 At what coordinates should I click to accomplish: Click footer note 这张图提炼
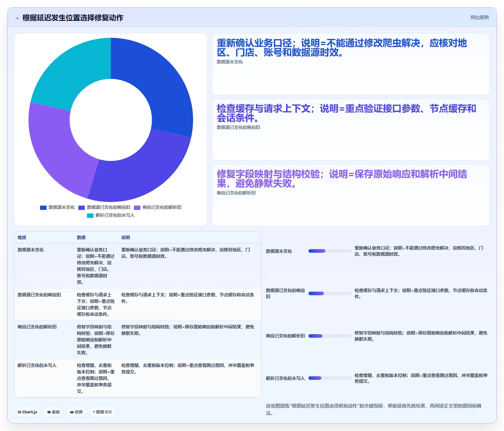(374, 409)
